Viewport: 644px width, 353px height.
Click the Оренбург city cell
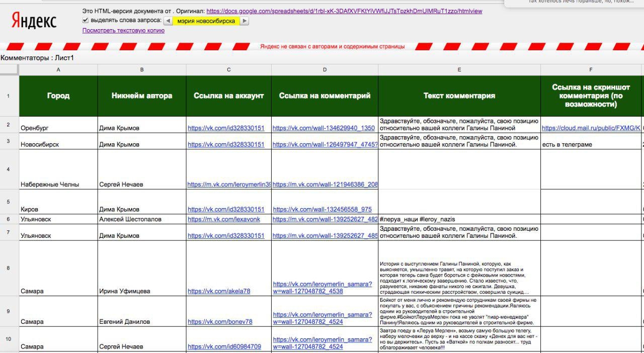pos(58,125)
